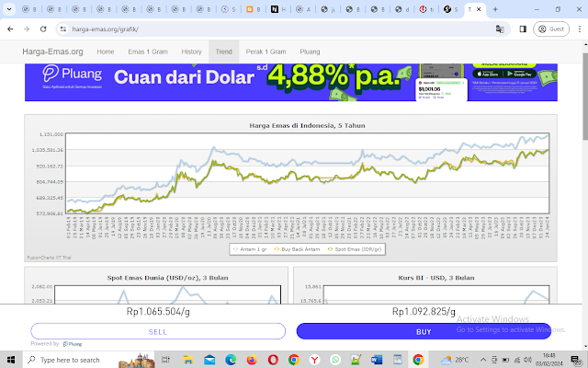Switch to the Notion tab
The height and width of the screenshot is (368, 588).
click(277, 9)
